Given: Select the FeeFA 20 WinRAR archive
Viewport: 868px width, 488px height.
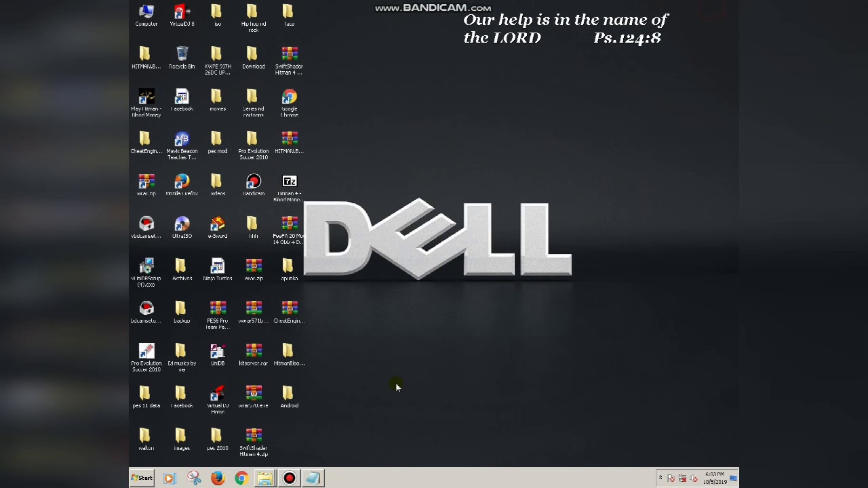Looking at the screenshot, I should point(290,231).
